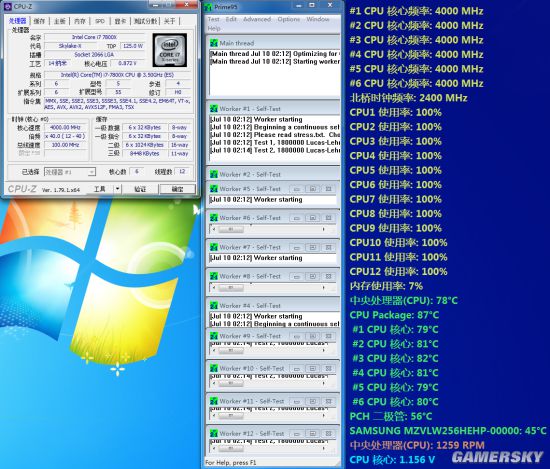Screen dimensions: 550x469
Task: Click the 验证 button in CPU-Z
Action: pos(140,189)
